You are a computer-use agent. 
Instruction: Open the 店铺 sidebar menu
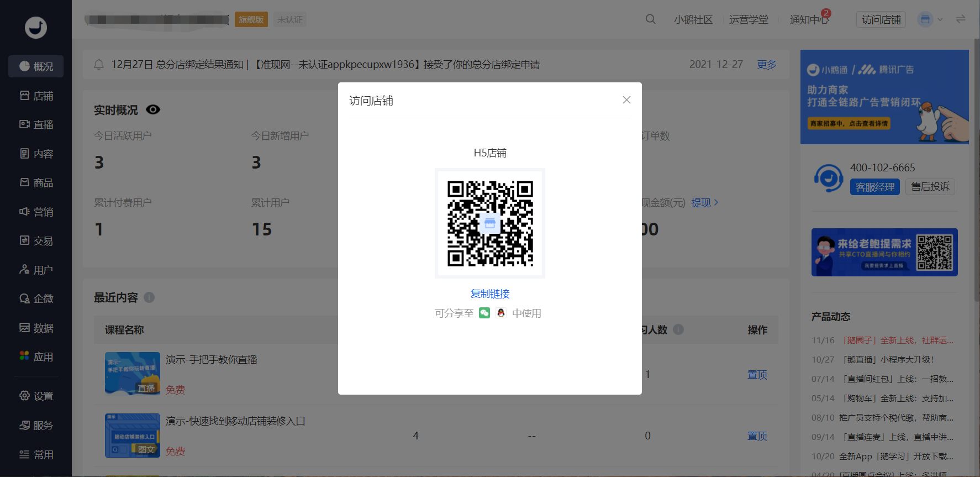(x=36, y=96)
